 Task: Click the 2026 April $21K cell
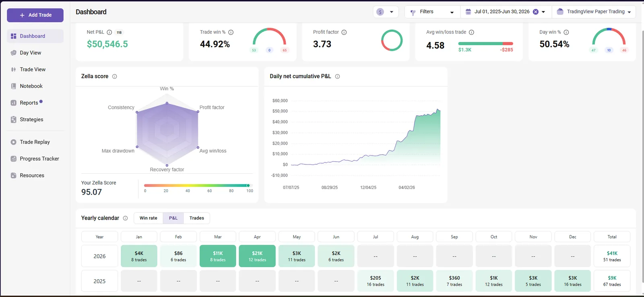coord(257,256)
